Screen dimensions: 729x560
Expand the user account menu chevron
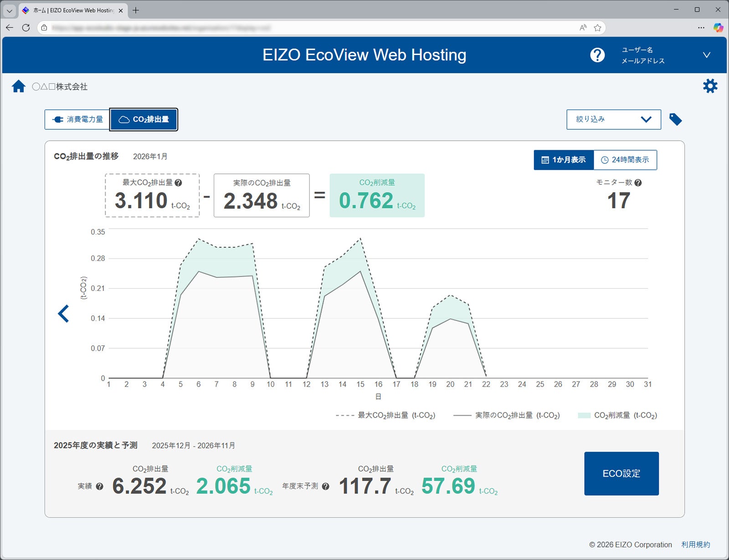(x=706, y=55)
